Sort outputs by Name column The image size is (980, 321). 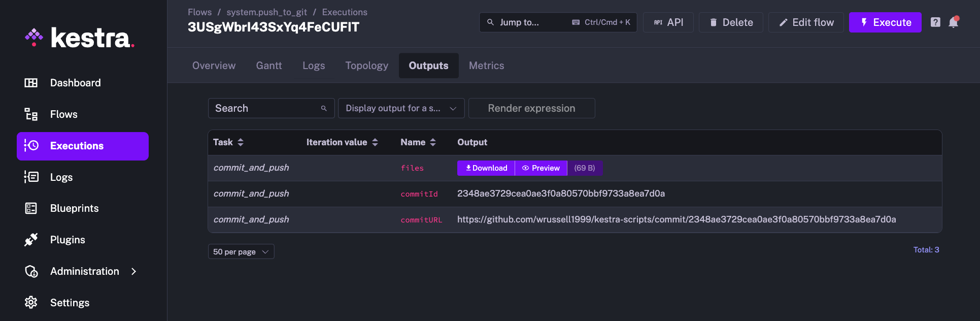coord(433,142)
